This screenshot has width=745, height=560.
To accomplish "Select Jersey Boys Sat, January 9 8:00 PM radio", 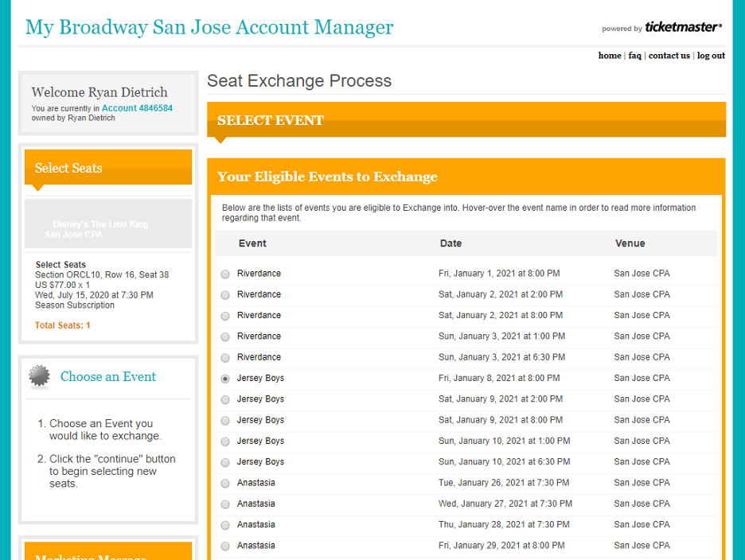I will pos(225,420).
